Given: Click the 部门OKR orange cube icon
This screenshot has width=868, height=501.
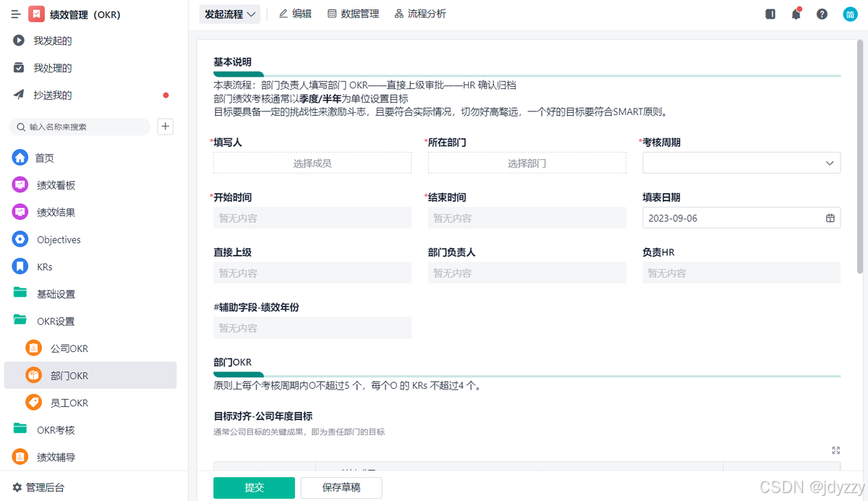Looking at the screenshot, I should coord(33,376).
